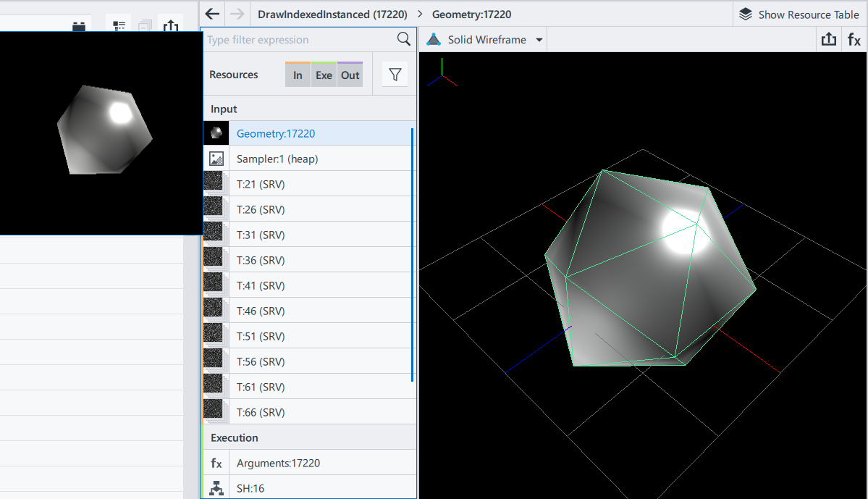This screenshot has height=499, width=868.
Task: Collapse the Execution section header
Action: click(235, 438)
